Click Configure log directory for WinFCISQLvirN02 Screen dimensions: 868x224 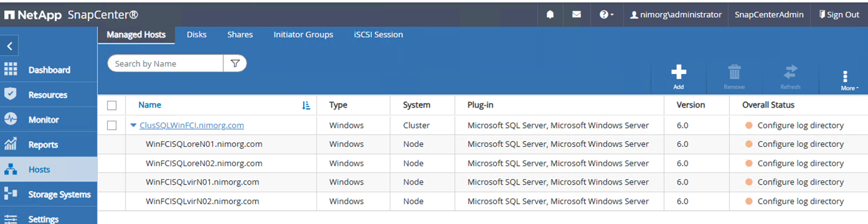click(x=800, y=201)
